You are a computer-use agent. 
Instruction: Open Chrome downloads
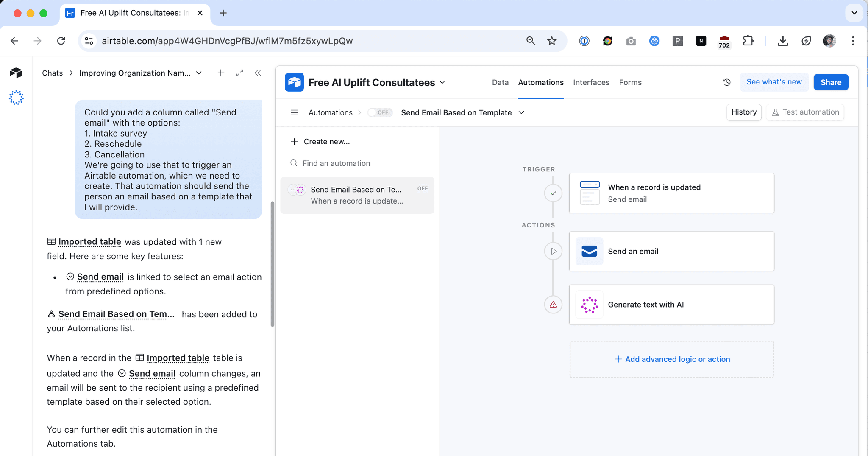783,41
